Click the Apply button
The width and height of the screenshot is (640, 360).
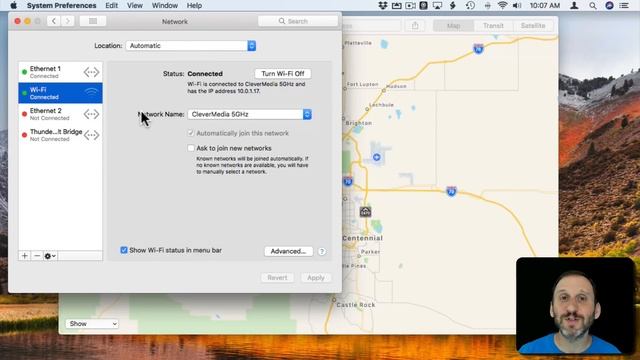(x=316, y=278)
